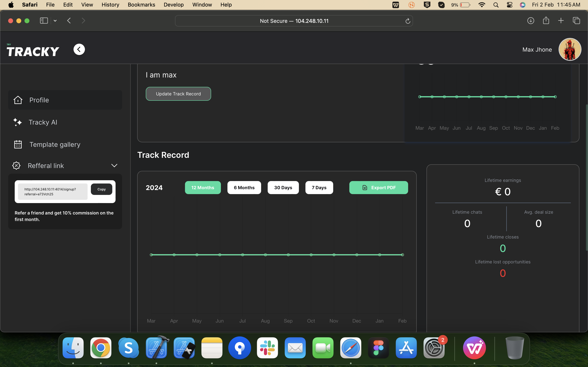Switch chart to 6 Months
The image size is (588, 367).
[244, 188]
